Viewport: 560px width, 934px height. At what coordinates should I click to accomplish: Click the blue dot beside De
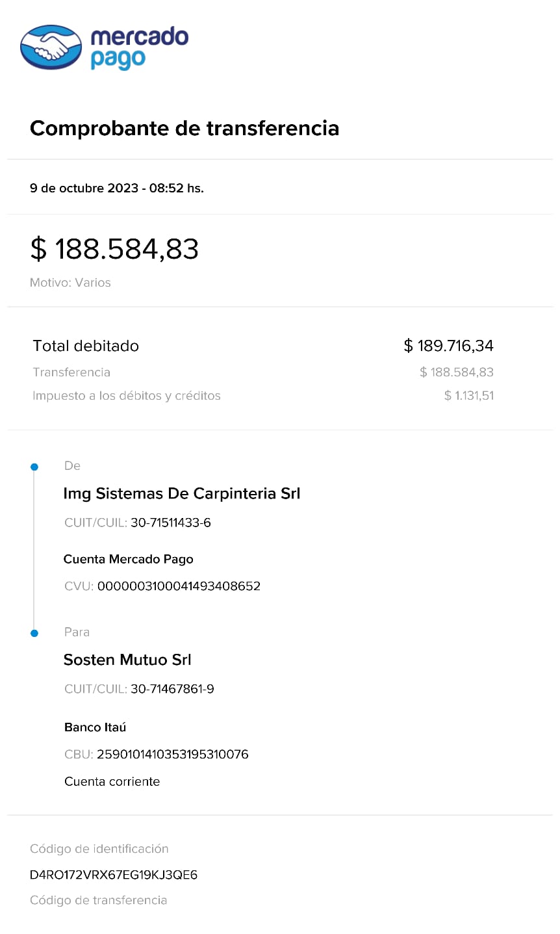coord(34,467)
